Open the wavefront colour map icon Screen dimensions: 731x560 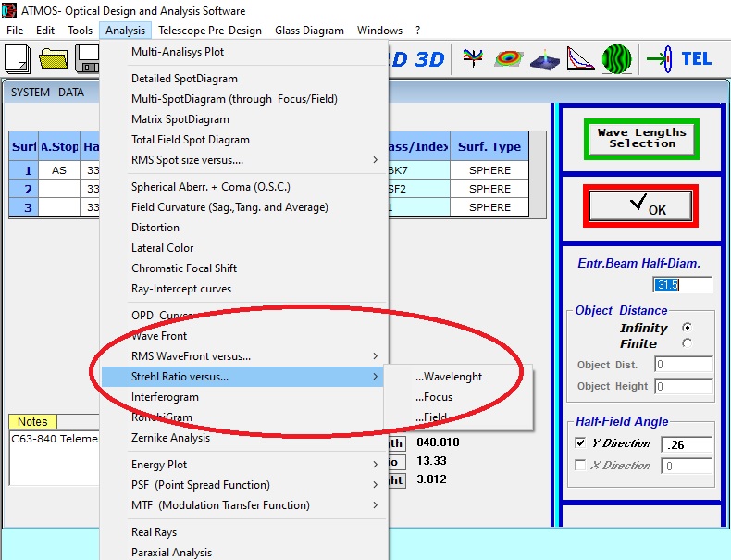(509, 58)
